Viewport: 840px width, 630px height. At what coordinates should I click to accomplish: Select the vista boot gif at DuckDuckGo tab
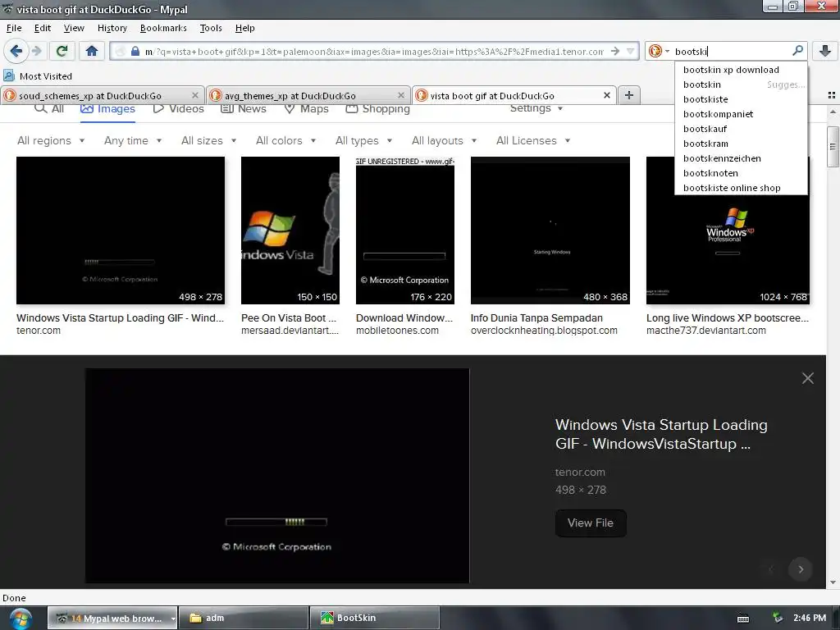[x=514, y=95]
